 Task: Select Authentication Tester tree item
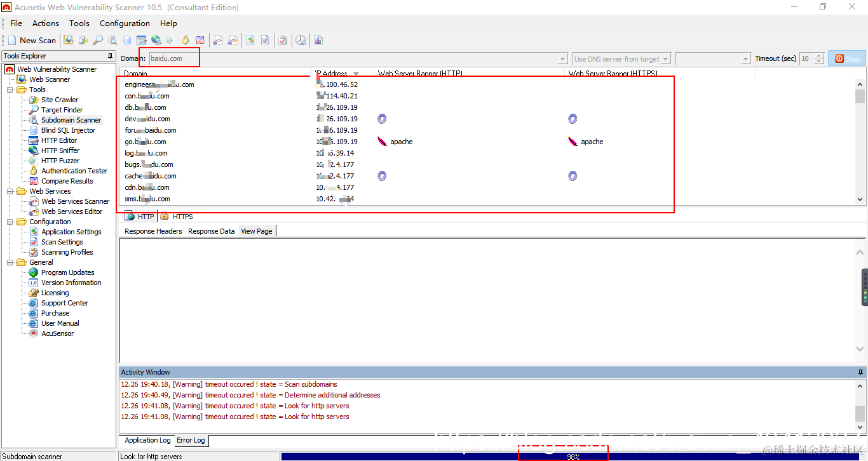[x=74, y=171]
